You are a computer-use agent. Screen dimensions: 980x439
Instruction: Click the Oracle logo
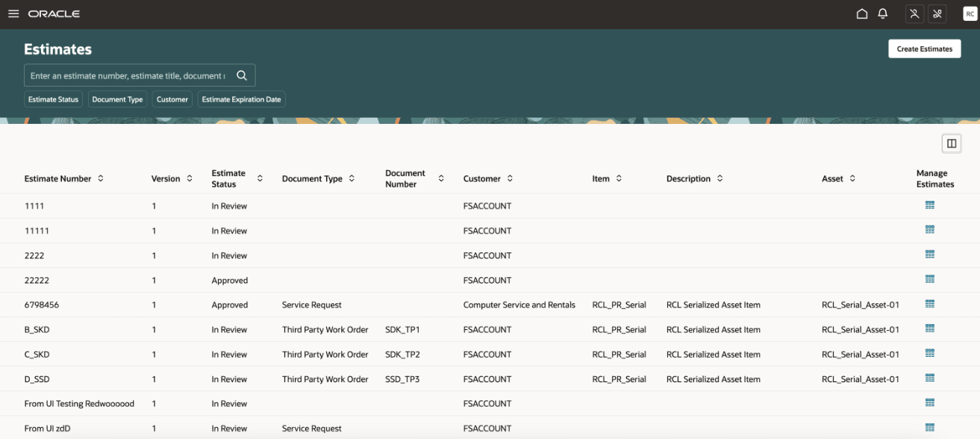point(54,13)
